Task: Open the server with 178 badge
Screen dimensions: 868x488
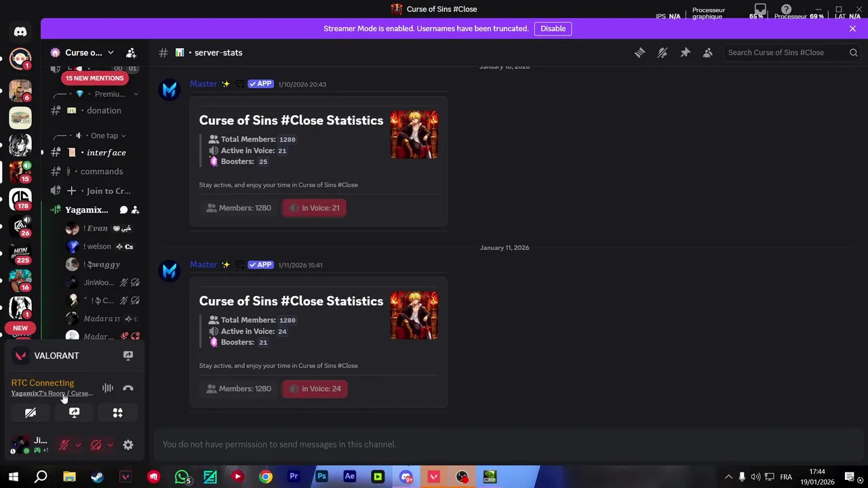Action: click(x=20, y=199)
